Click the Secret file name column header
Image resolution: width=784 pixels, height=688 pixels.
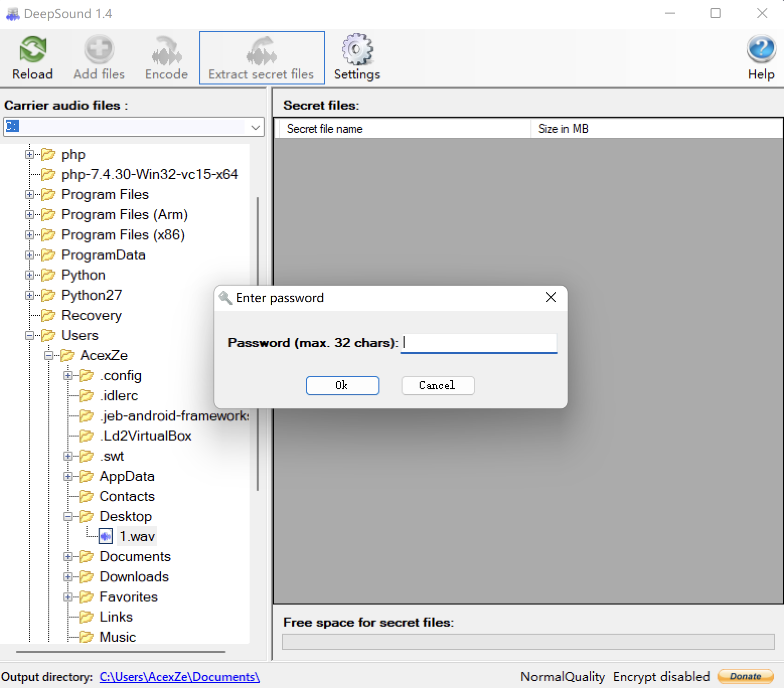click(x=405, y=129)
